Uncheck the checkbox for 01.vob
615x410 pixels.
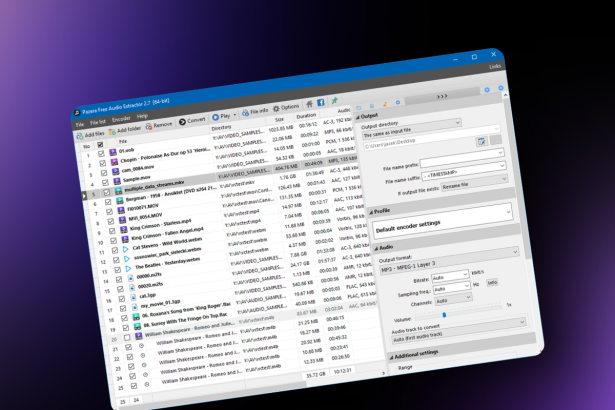click(x=101, y=154)
